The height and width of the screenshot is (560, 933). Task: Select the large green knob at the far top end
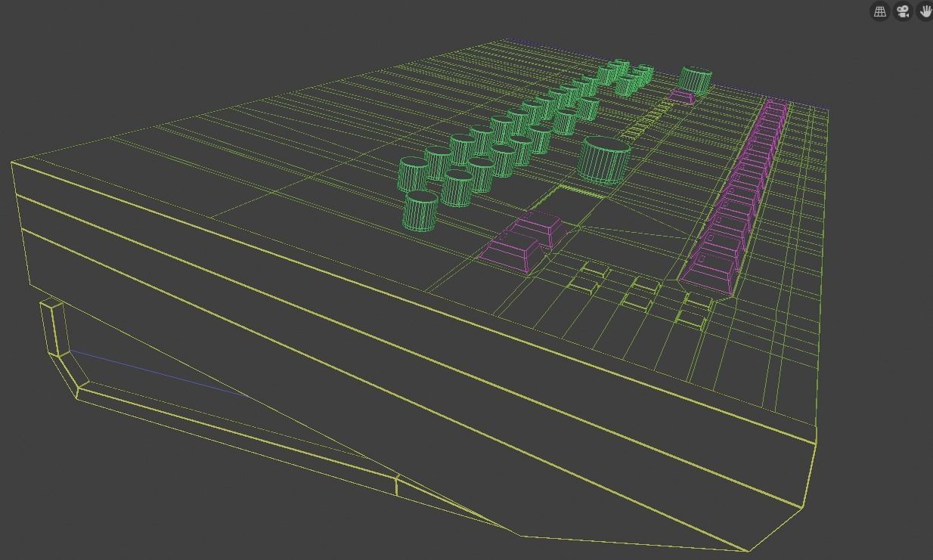coord(696,80)
